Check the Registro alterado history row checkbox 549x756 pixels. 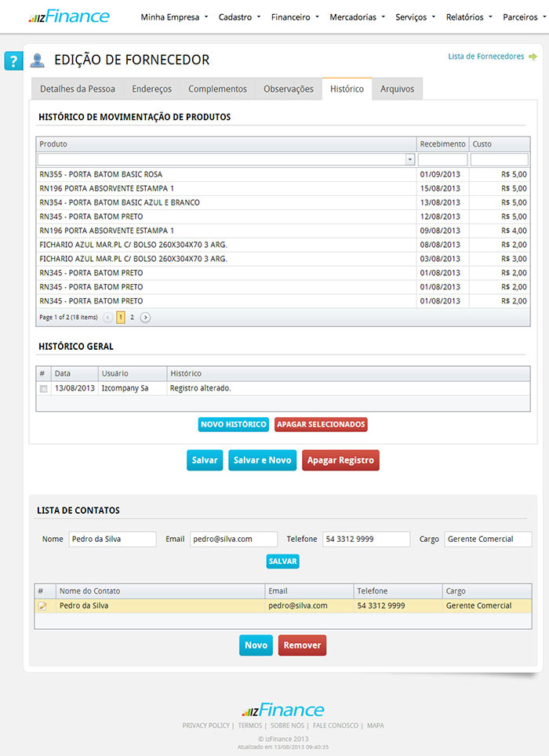pos(44,389)
